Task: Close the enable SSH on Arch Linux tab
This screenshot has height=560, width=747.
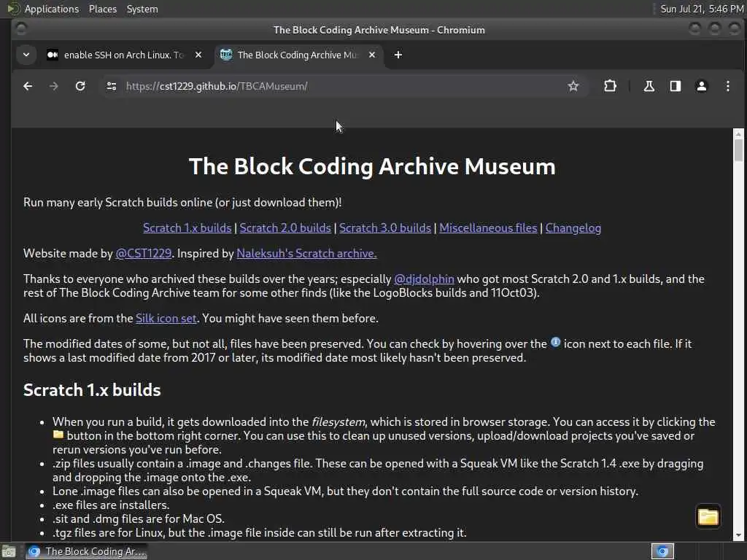Action: tap(198, 55)
